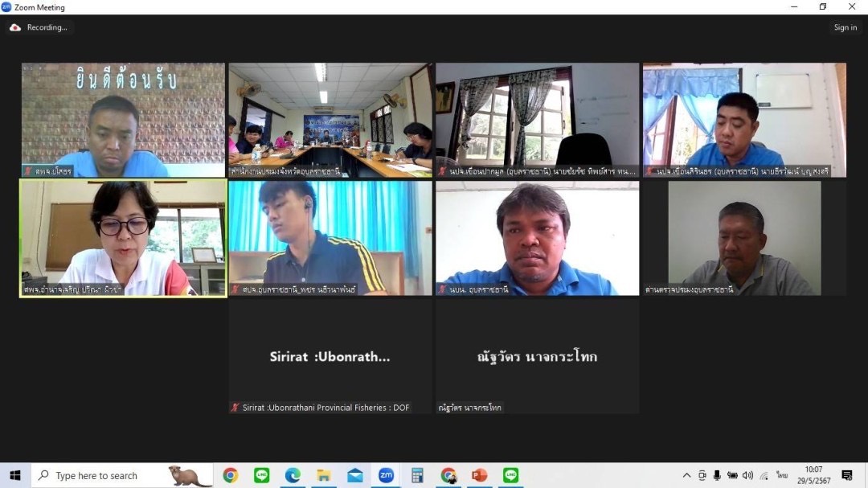This screenshot has height=488, width=868.
Task: Launch PowerPoint from the taskbar
Action: pyautogui.click(x=480, y=475)
